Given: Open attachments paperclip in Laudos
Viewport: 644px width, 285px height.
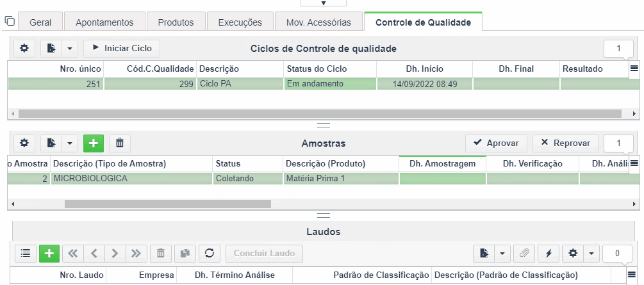Looking at the screenshot, I should pos(524,254).
